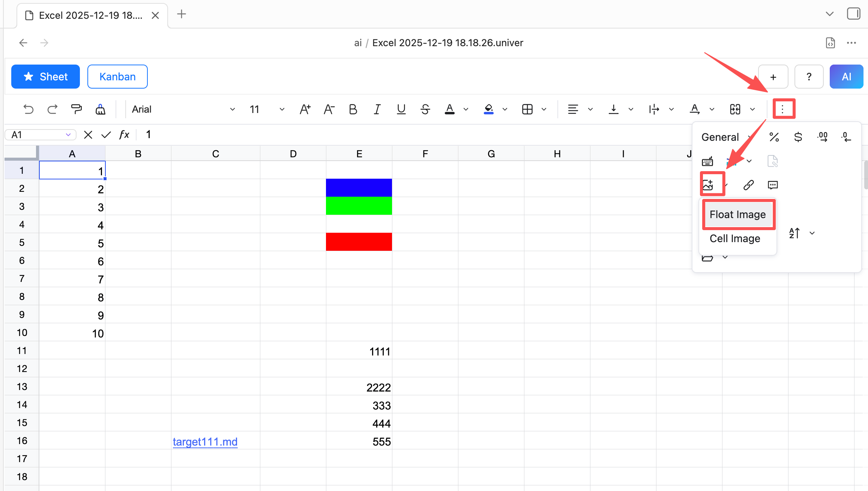Switch to the Kanban view
Screen dimensions: 868x491
point(117,77)
